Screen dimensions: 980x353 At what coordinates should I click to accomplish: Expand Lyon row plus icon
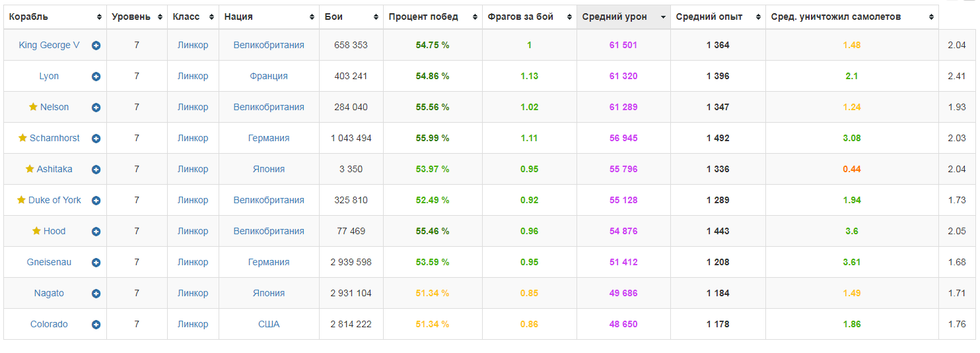click(x=96, y=77)
